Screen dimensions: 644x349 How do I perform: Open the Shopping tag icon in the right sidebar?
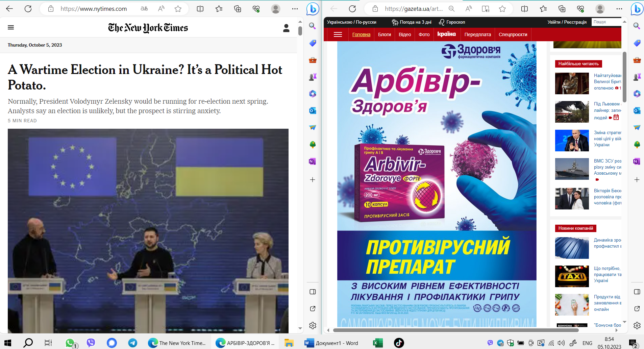[637, 43]
